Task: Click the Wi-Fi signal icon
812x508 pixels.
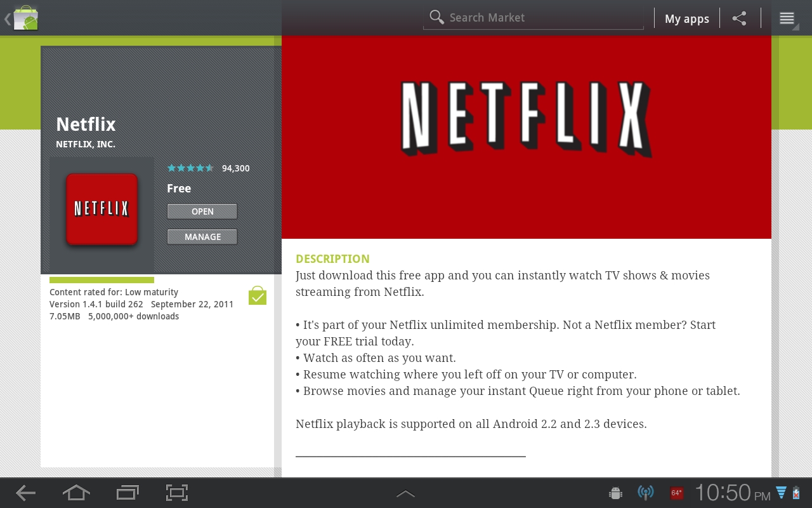Action: [782, 493]
